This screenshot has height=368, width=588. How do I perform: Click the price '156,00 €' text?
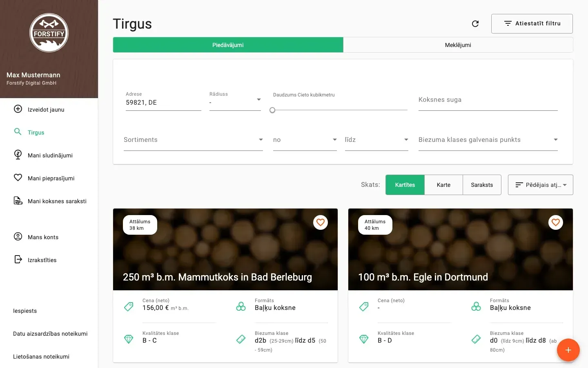pos(156,308)
